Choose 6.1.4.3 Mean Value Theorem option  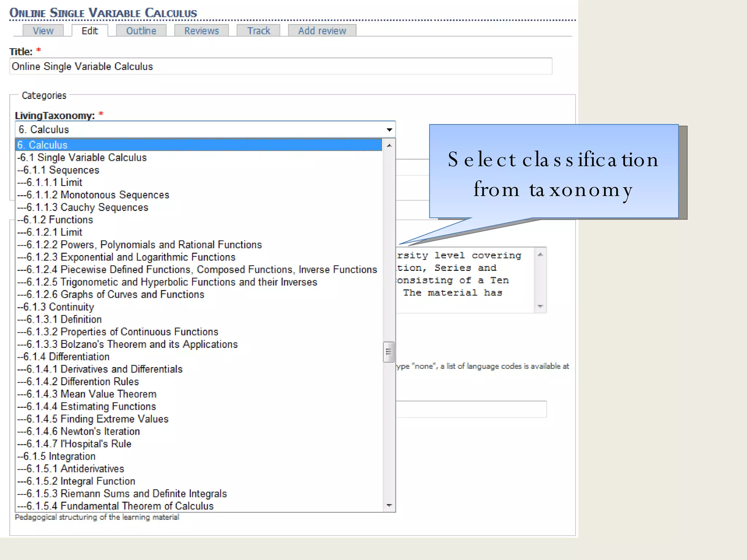(91, 394)
